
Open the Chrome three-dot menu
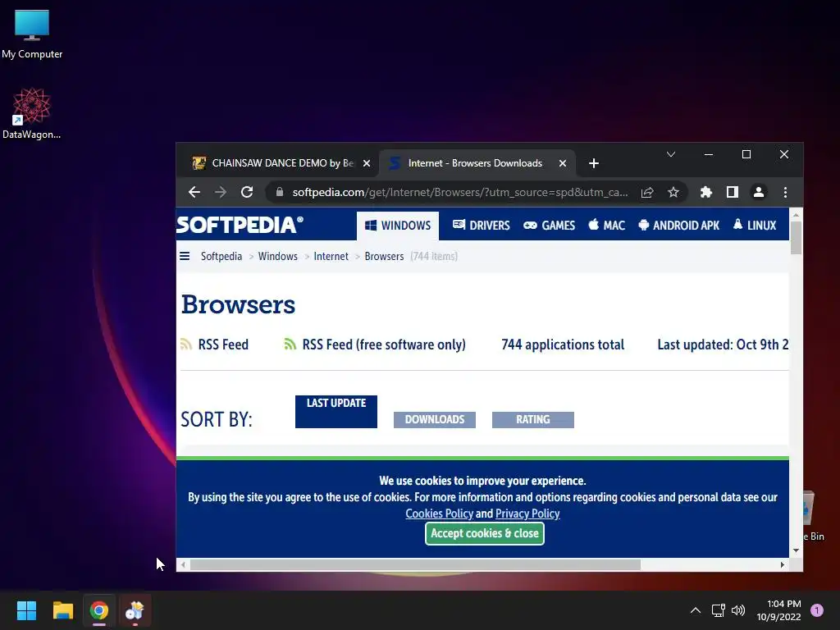tap(785, 192)
